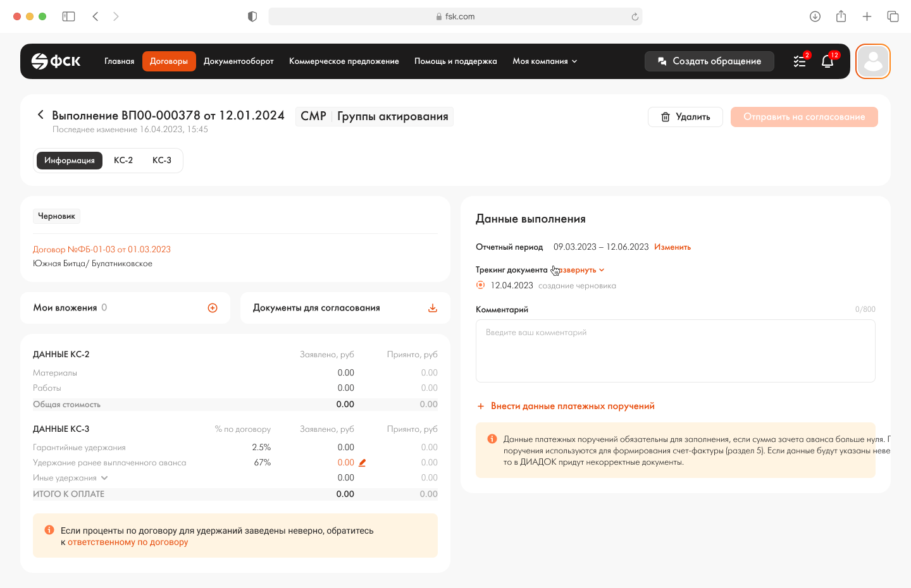Edit Удержание ранее выплаченного аванса amount pencil
The image size is (911, 588).
click(363, 463)
